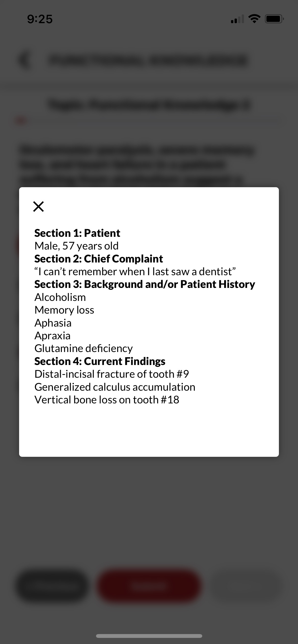Tap the home indicator bar
Viewport: 298px width, 644px height.
coord(149,636)
